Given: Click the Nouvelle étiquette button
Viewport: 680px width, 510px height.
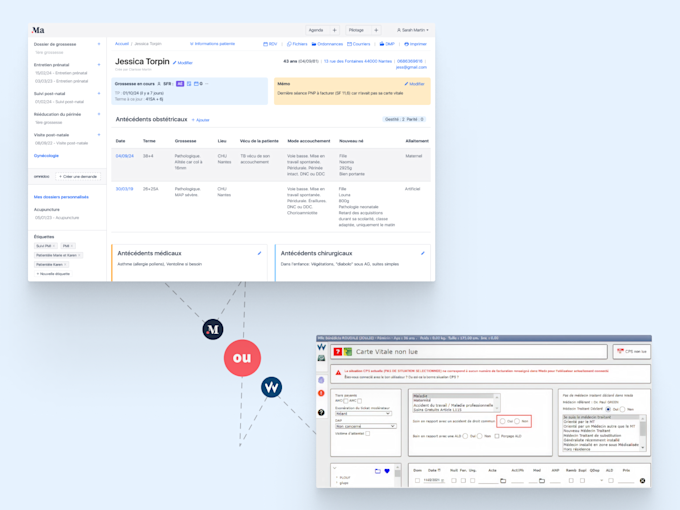Looking at the screenshot, I should coord(53,274).
